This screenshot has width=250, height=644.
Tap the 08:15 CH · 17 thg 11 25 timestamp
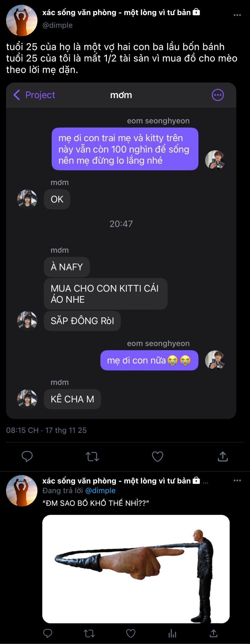click(x=46, y=430)
